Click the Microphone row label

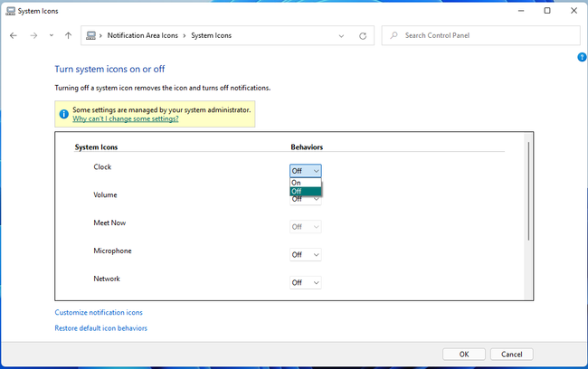(112, 251)
